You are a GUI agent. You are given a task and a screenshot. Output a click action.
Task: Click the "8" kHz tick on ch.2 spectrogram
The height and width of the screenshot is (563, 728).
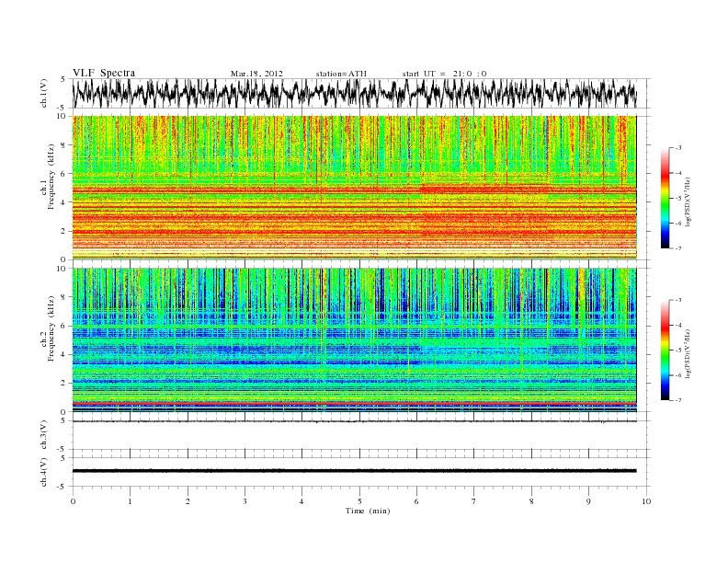tap(64, 297)
